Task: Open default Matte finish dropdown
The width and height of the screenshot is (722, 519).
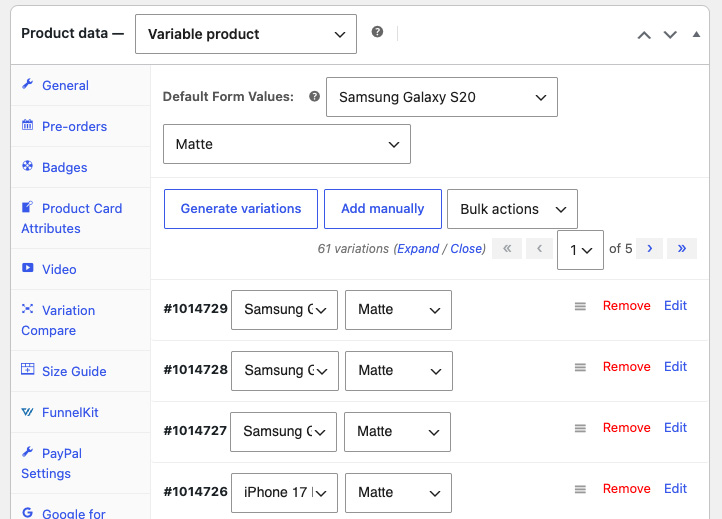Action: coord(287,144)
